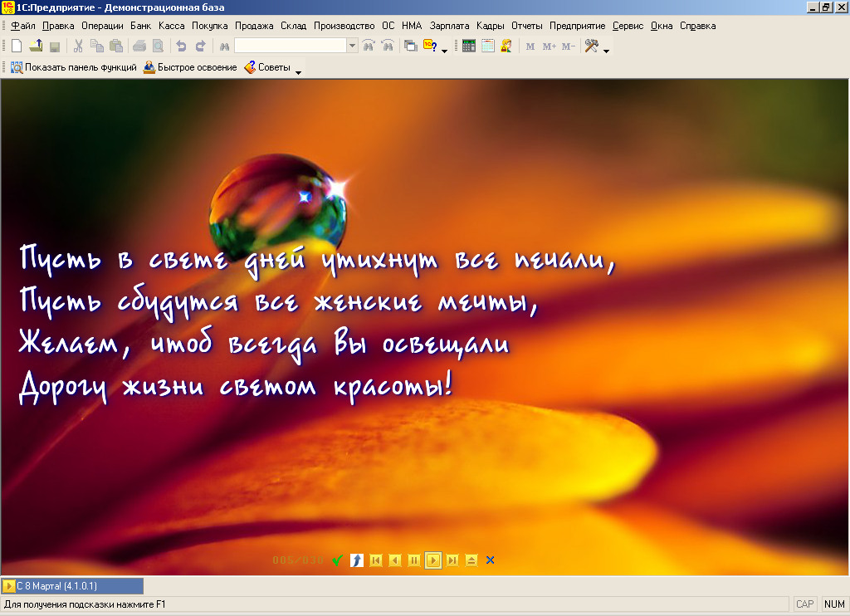Click the Open file folder icon
The image size is (850, 616).
pyautogui.click(x=36, y=46)
